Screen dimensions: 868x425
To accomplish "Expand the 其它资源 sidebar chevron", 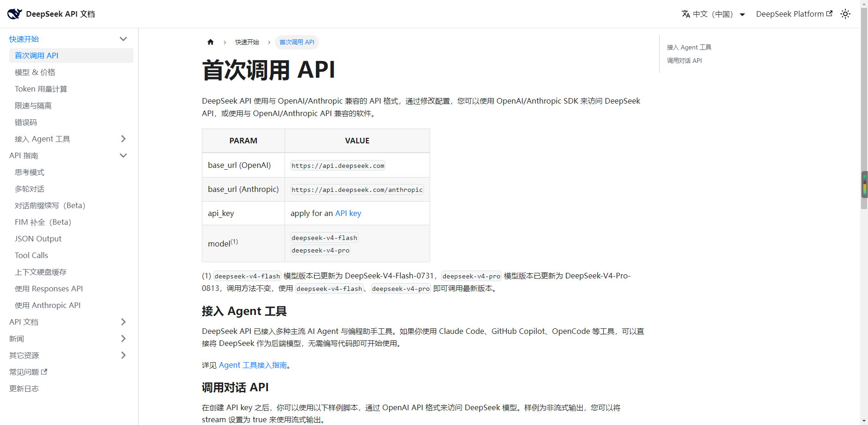I will pyautogui.click(x=123, y=355).
